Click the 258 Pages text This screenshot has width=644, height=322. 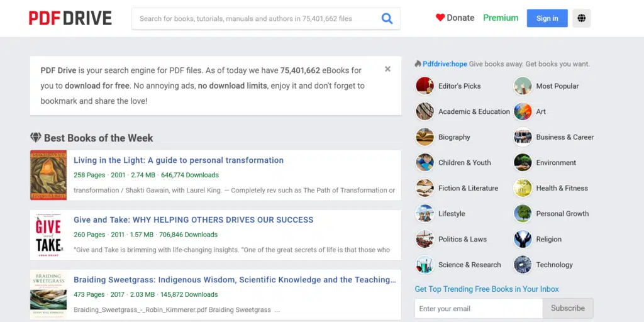[x=89, y=175]
